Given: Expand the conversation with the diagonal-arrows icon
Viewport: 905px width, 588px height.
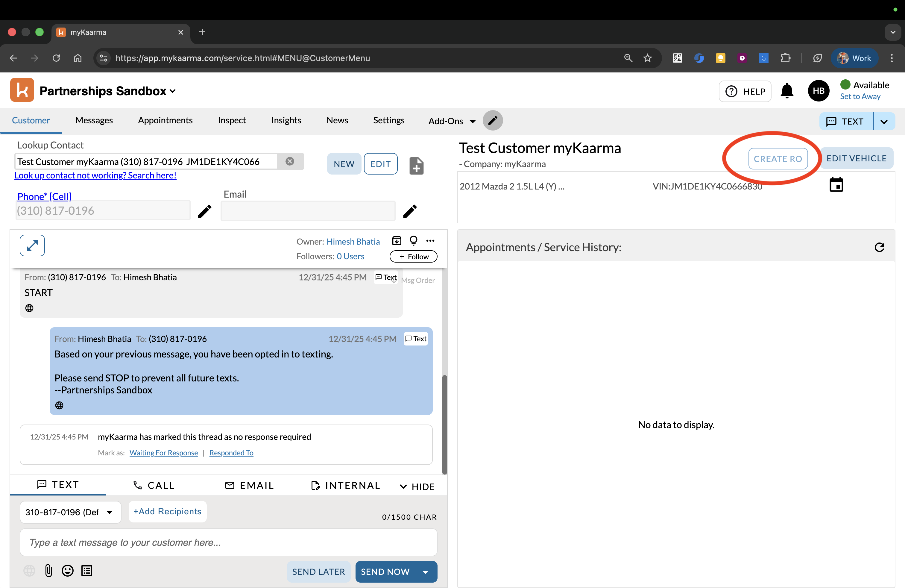Looking at the screenshot, I should tap(32, 245).
